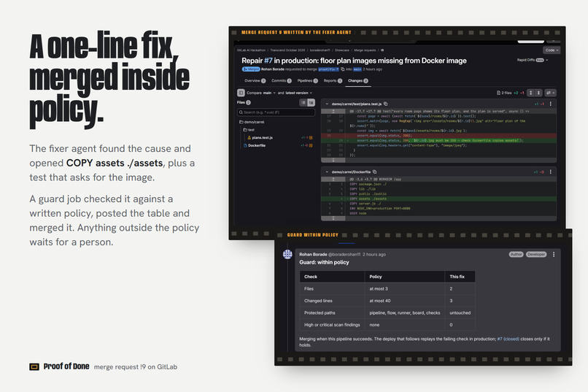
Task: Copy path icon for plans.test.js diff header
Action: tap(385, 104)
